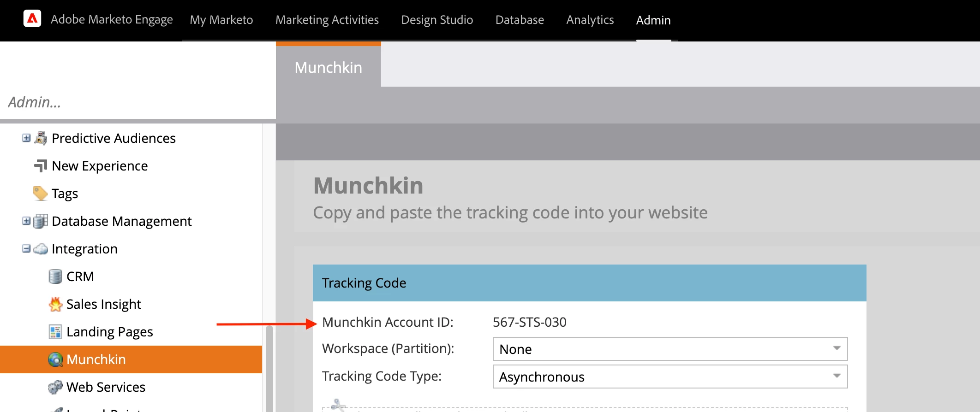Open Landing Pages settings

(x=110, y=332)
